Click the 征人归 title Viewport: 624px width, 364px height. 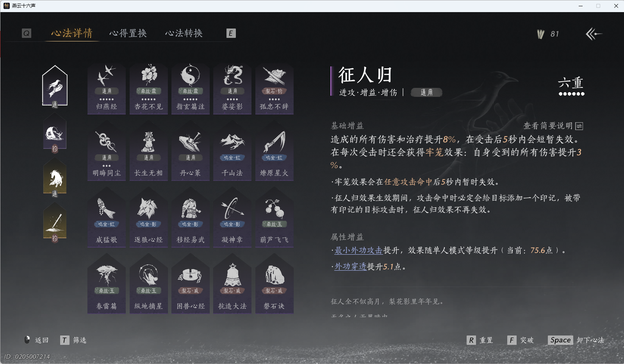(x=365, y=75)
